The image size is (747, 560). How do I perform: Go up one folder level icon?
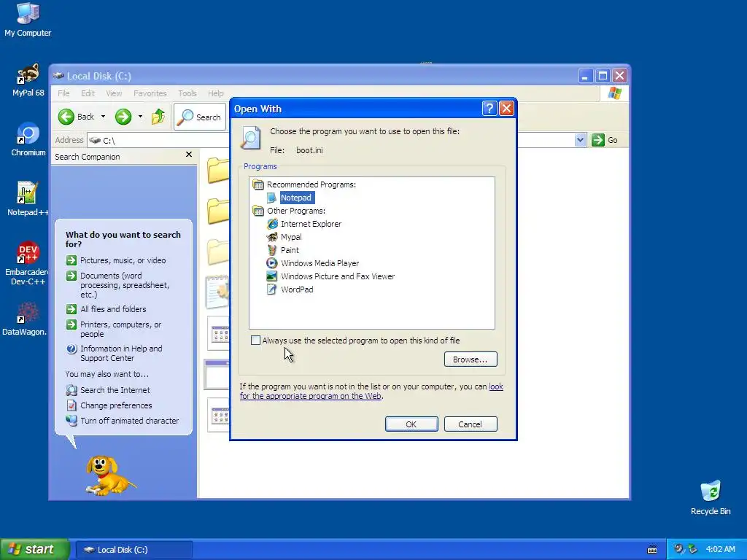tap(158, 117)
